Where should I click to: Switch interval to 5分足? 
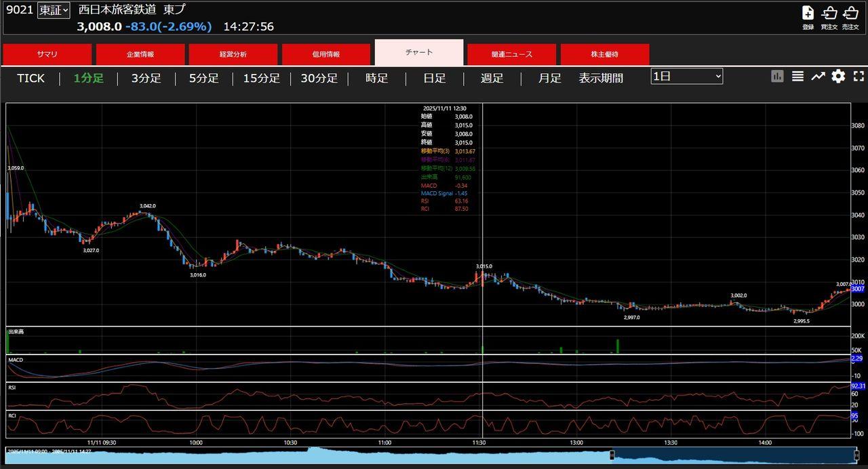click(x=204, y=78)
